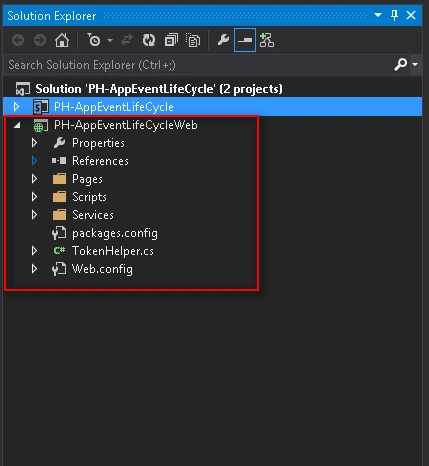Image resolution: width=429 pixels, height=466 pixels.
Task: Expand the Services folder
Action: click(x=34, y=215)
